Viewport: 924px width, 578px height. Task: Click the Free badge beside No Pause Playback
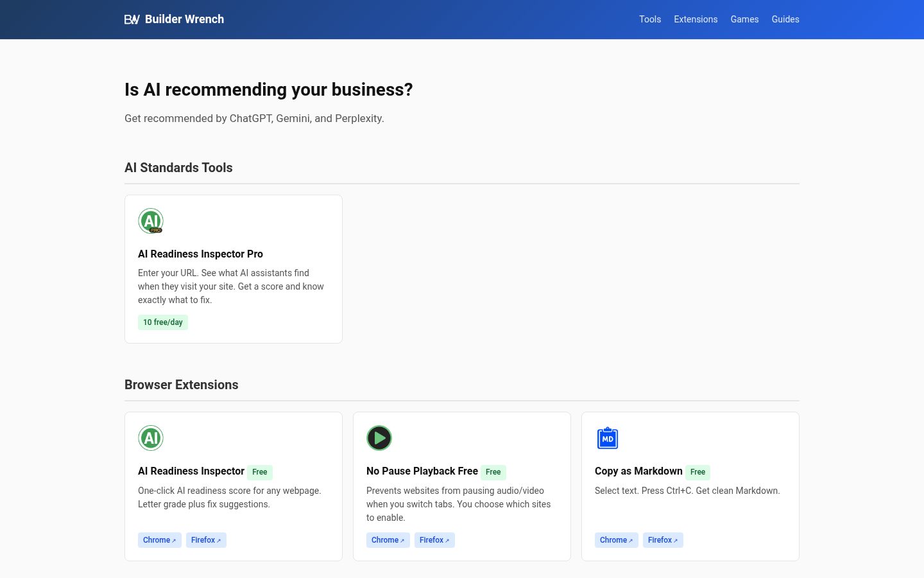(493, 472)
